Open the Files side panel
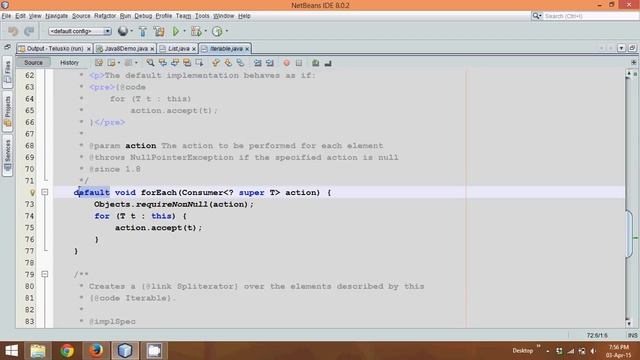Screen dimensions: 640x360 (x=7, y=72)
